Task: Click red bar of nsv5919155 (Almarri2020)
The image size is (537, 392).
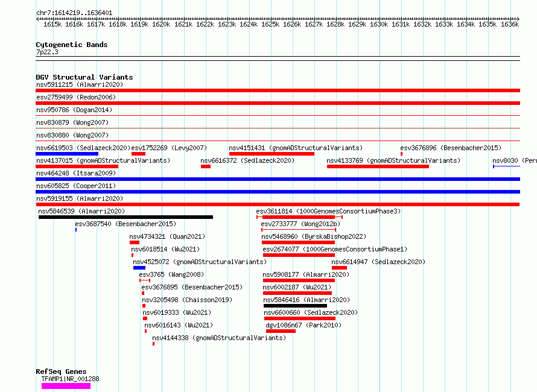Action: [278, 204]
